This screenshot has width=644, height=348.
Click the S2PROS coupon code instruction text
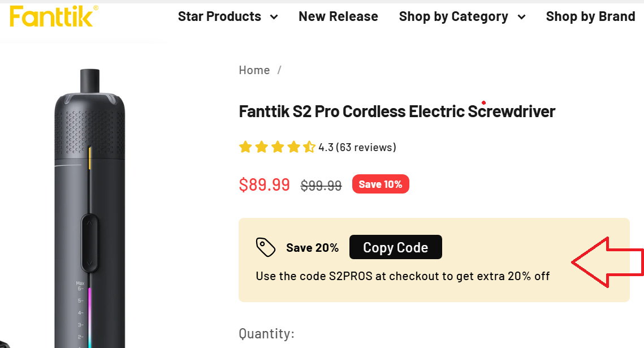tap(403, 276)
